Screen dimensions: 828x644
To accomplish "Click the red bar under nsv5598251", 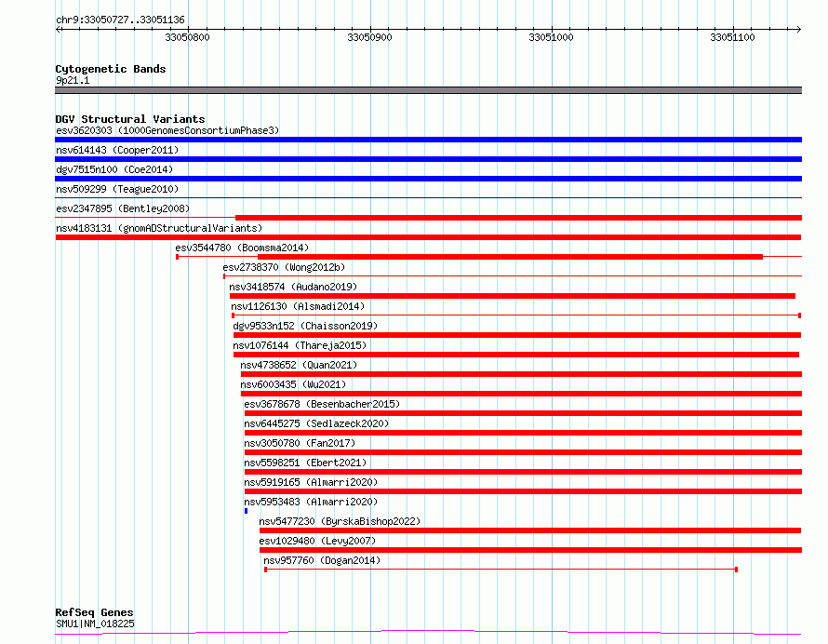I will pyautogui.click(x=523, y=472).
